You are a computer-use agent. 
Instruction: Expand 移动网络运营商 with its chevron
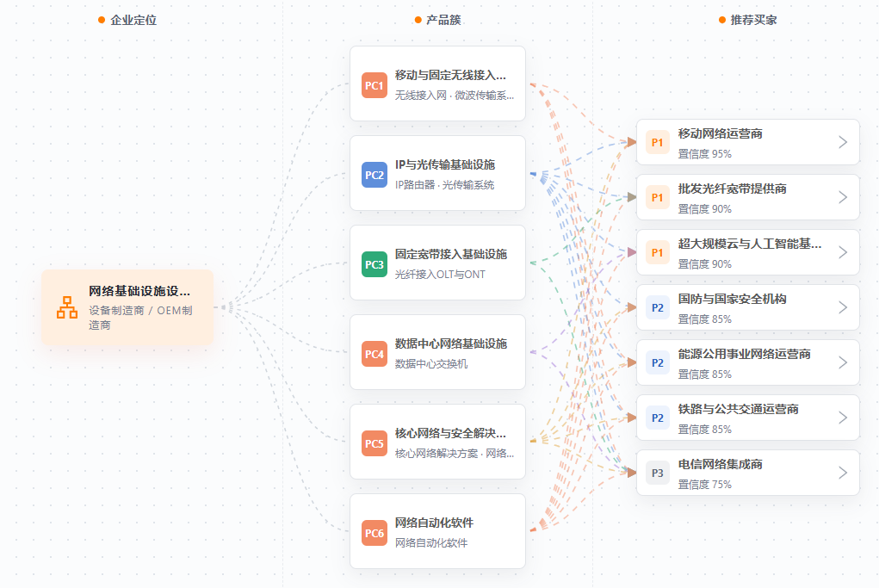click(x=843, y=142)
